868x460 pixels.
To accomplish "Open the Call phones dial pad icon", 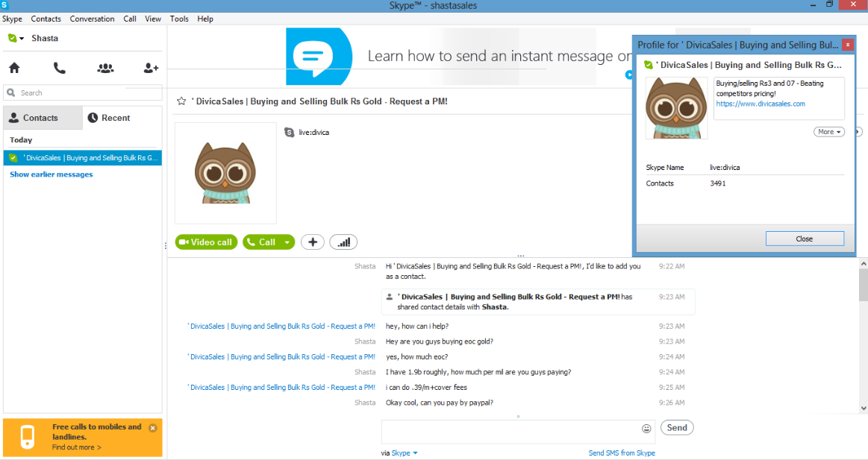I will click(59, 68).
